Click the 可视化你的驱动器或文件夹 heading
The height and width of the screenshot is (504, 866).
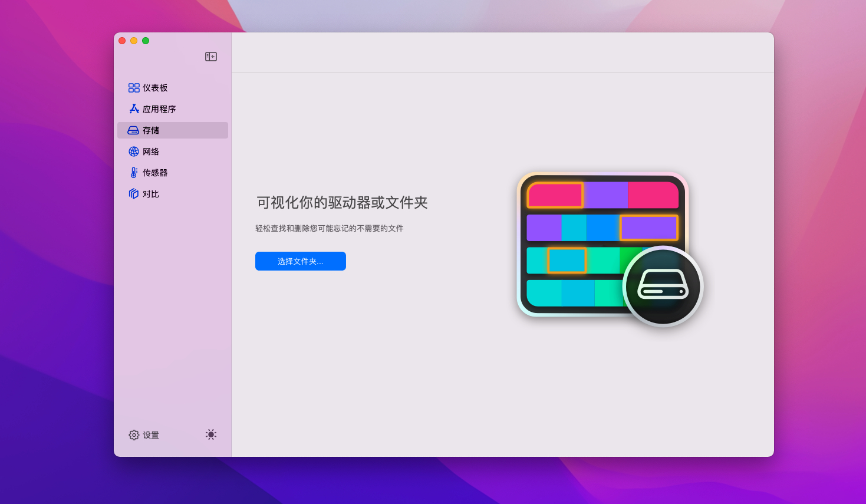(x=342, y=203)
